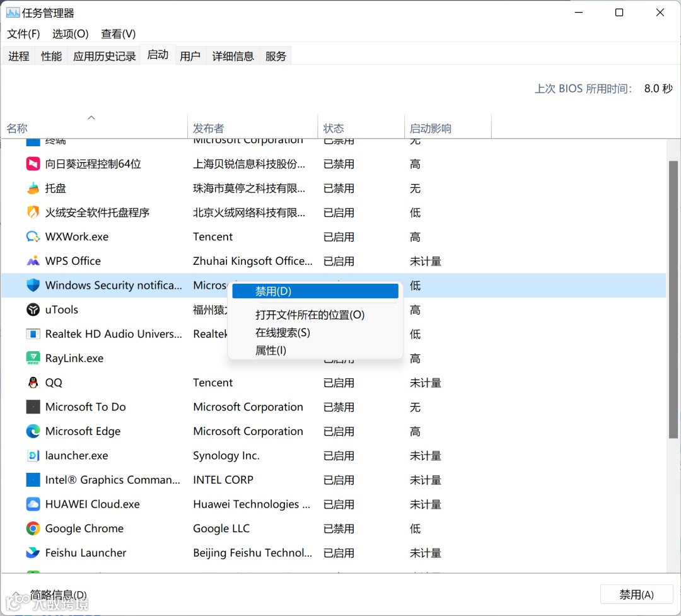The height and width of the screenshot is (616, 681).
Task: Switch to the 详细信息 tab
Action: coord(233,56)
